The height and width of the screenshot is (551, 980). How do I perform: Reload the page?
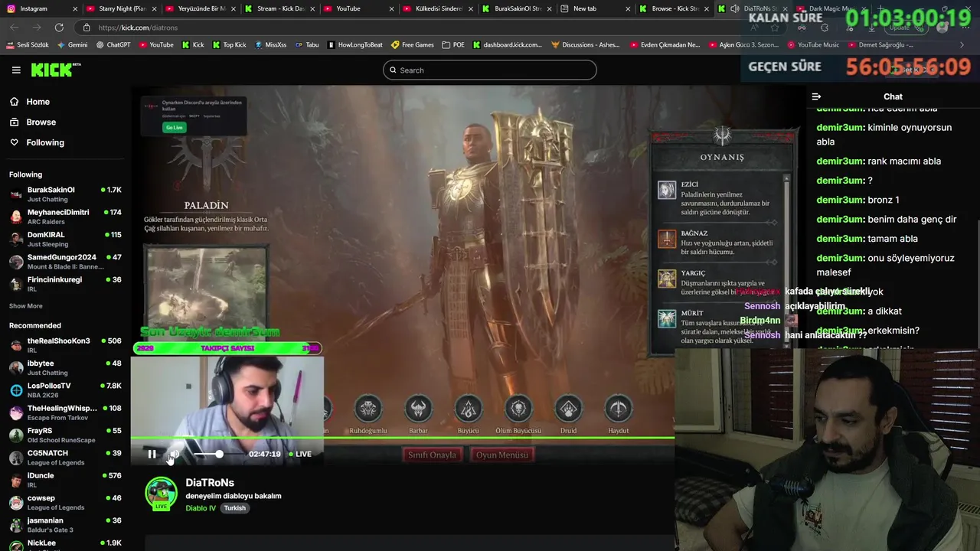[59, 28]
